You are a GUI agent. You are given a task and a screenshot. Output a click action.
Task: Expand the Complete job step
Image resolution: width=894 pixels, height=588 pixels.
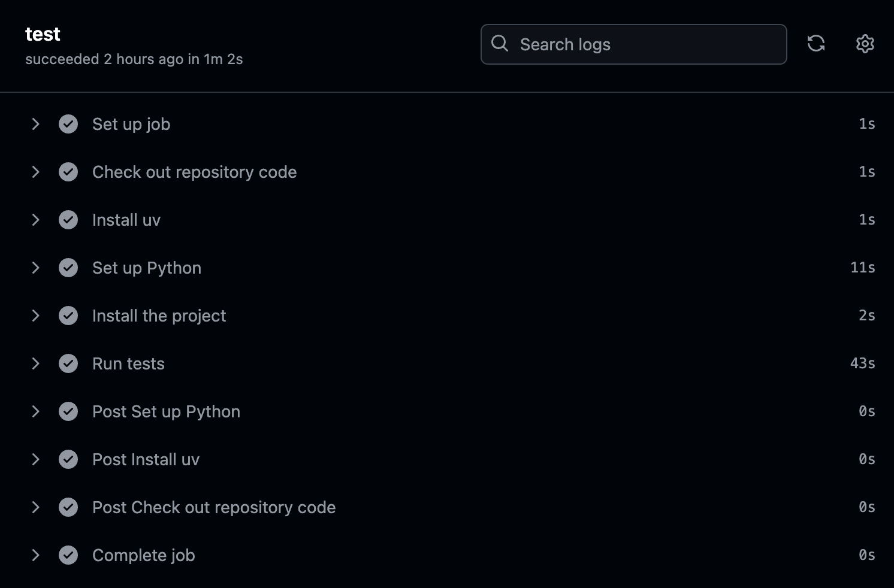[35, 555]
